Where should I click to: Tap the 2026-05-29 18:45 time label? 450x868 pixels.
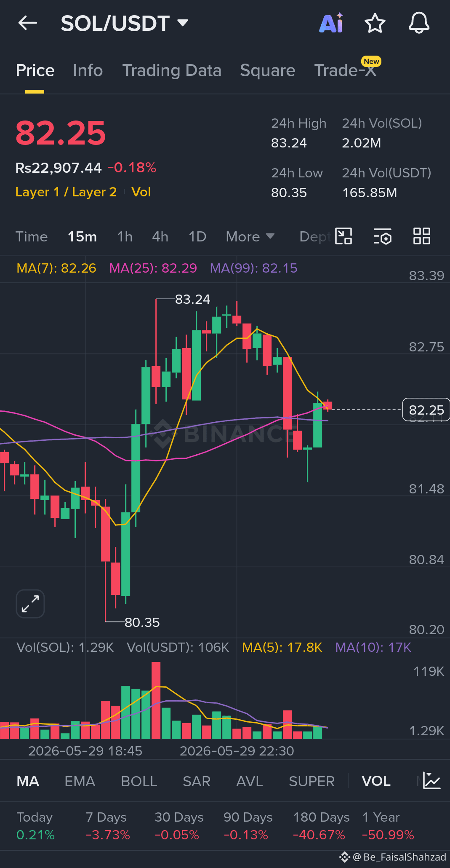(x=85, y=751)
